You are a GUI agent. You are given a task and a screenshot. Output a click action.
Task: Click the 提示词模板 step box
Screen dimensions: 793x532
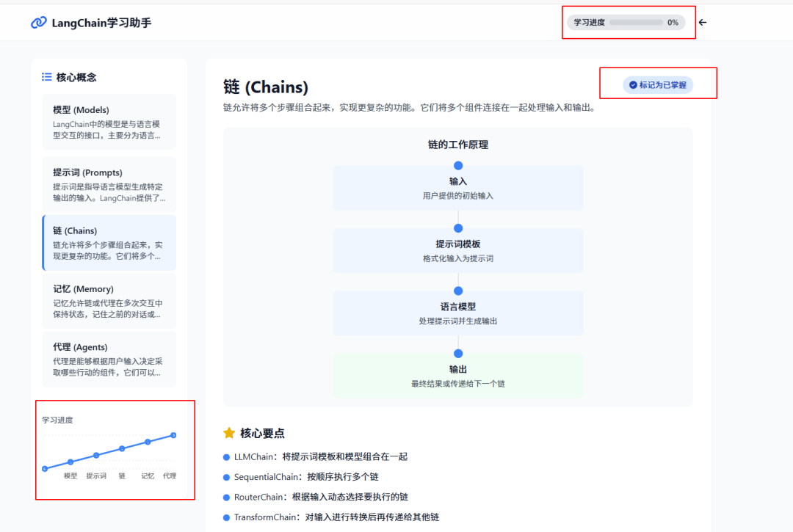click(x=458, y=251)
